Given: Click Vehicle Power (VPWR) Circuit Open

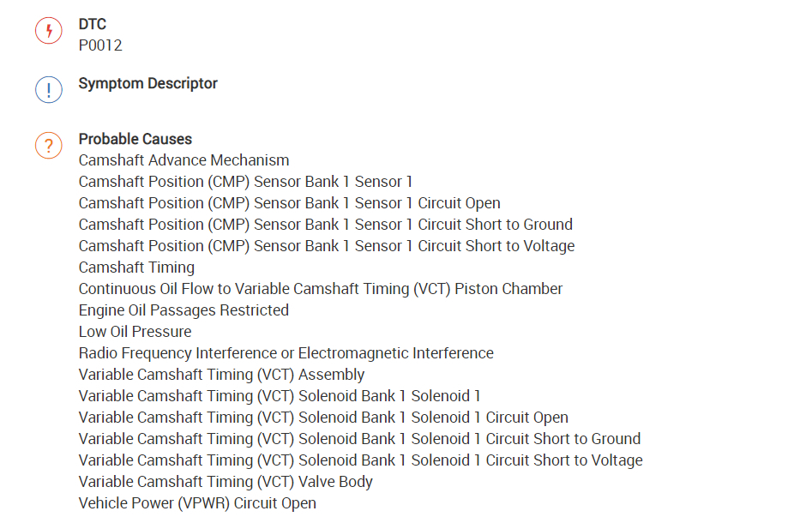Looking at the screenshot, I should click(x=197, y=503).
